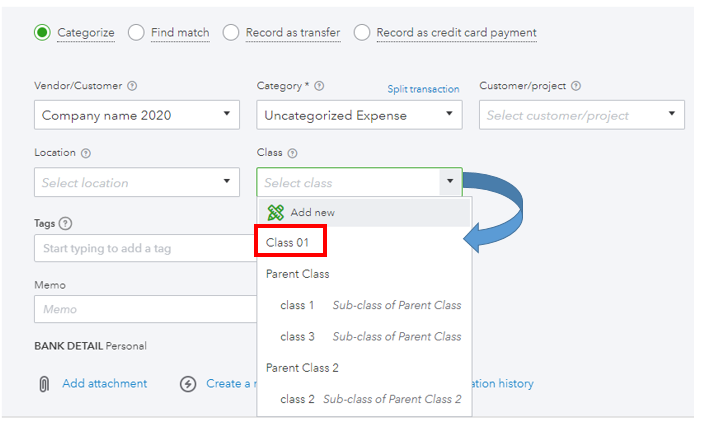The image size is (701, 422).
Task: Select the Find match radio option
Action: [x=136, y=33]
